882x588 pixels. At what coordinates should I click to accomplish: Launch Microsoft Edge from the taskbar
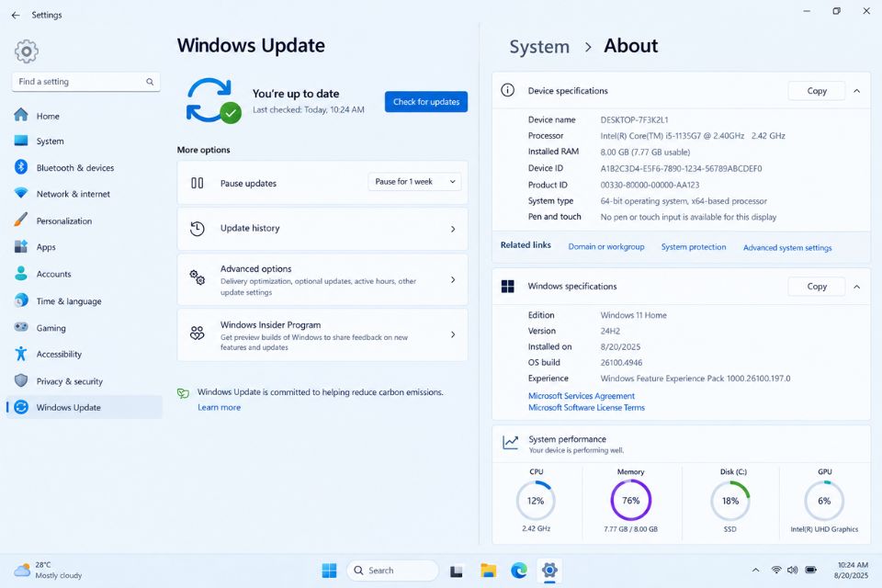pyautogui.click(x=518, y=571)
